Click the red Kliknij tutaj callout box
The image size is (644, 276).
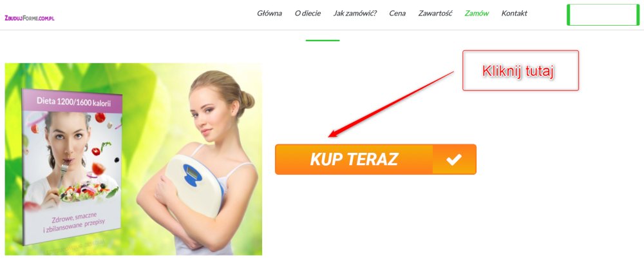tap(520, 70)
